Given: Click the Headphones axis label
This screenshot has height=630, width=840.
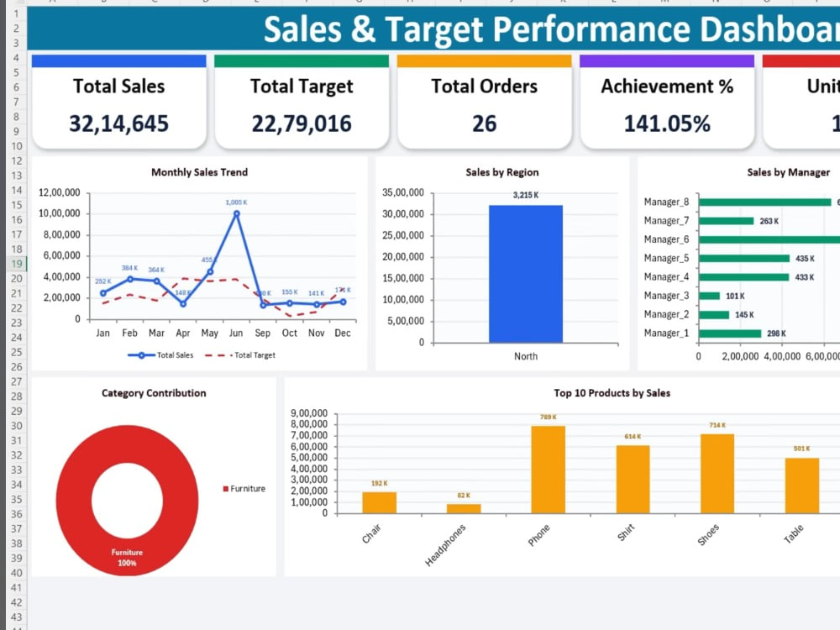Looking at the screenshot, I should 445,545.
